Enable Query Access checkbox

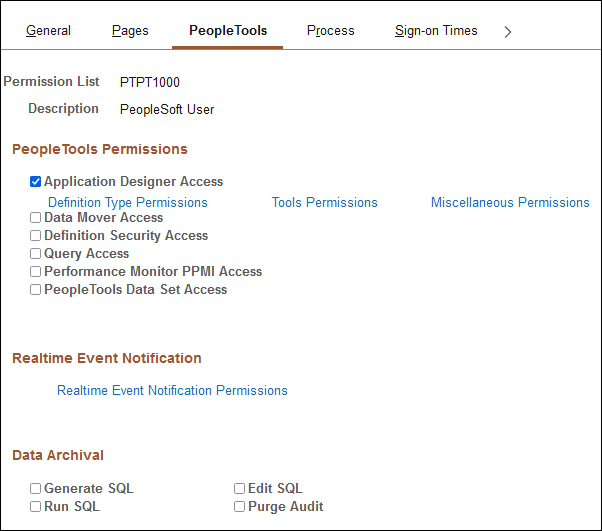click(x=36, y=254)
